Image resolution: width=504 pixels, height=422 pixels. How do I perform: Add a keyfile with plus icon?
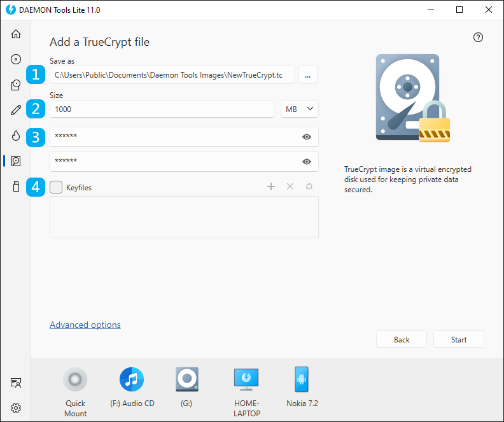coord(271,186)
